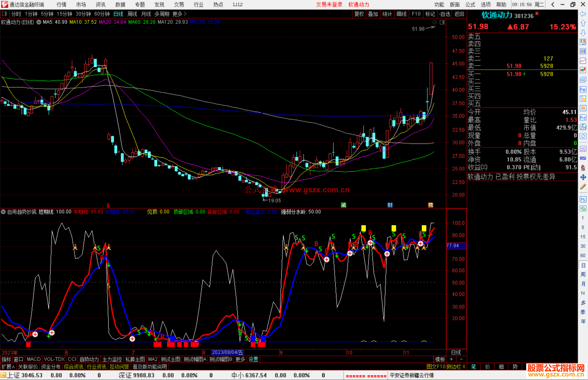Select the pencil drawing tool icon

click(583, 187)
